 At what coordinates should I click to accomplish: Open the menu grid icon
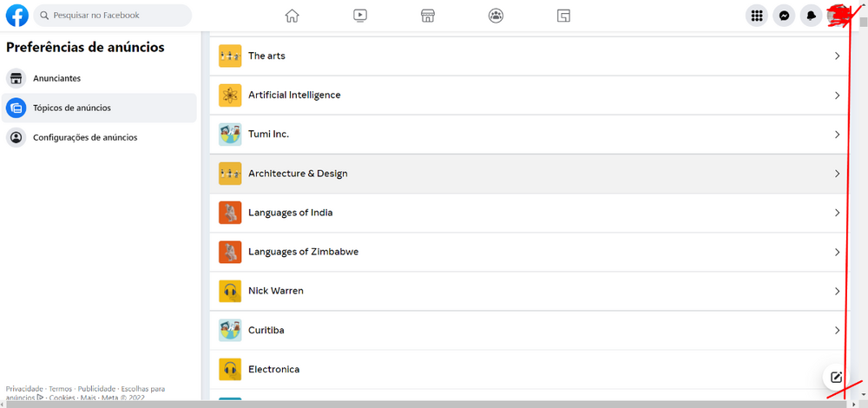tap(757, 16)
